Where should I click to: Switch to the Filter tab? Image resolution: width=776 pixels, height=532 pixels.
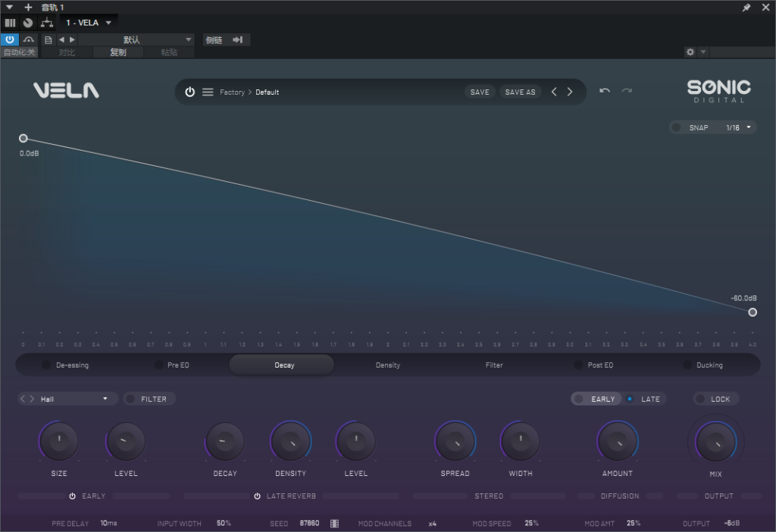[x=494, y=365]
